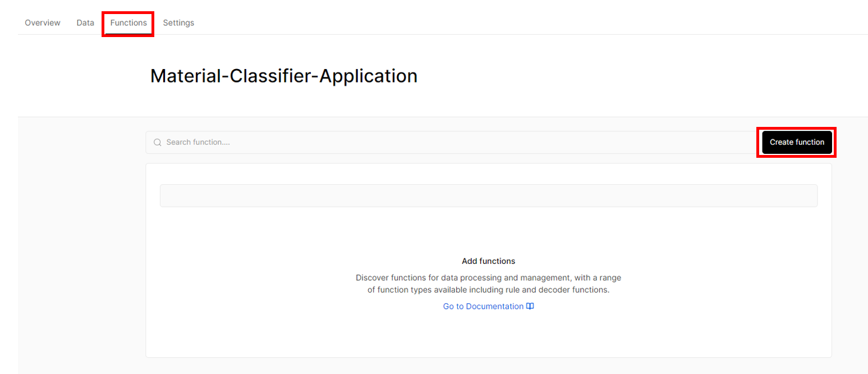This screenshot has height=374, width=868.
Task: Click blank space below the Go to Documentation link
Action: point(488,335)
